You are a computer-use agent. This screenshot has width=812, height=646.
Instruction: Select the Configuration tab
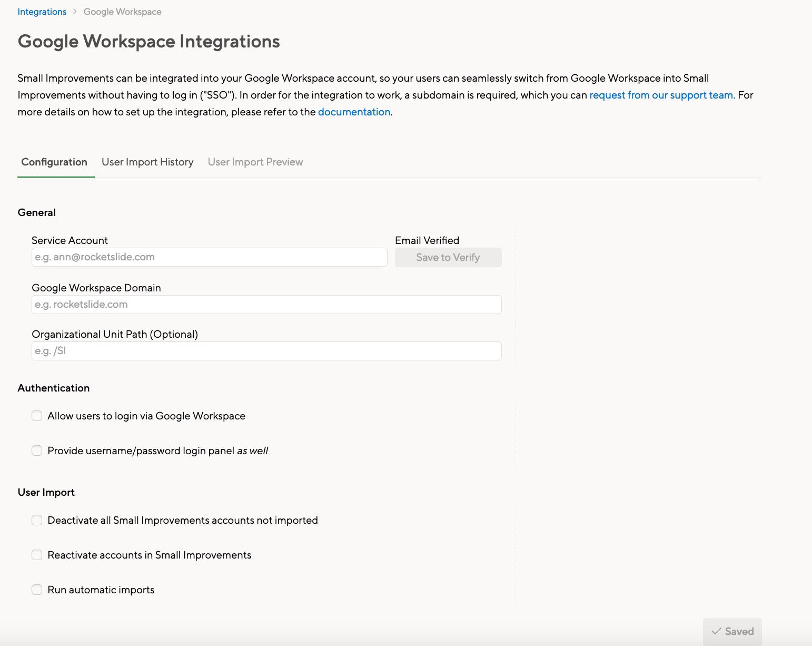click(x=54, y=162)
